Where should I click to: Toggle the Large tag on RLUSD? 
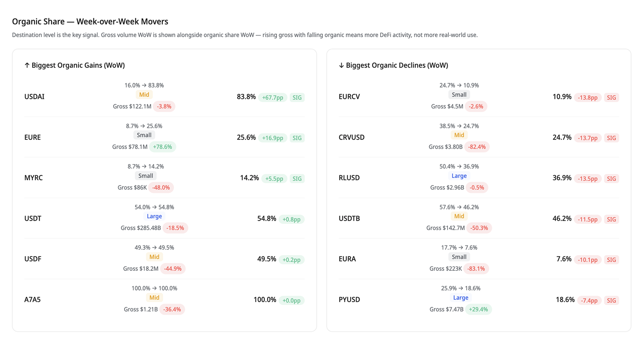tap(459, 176)
